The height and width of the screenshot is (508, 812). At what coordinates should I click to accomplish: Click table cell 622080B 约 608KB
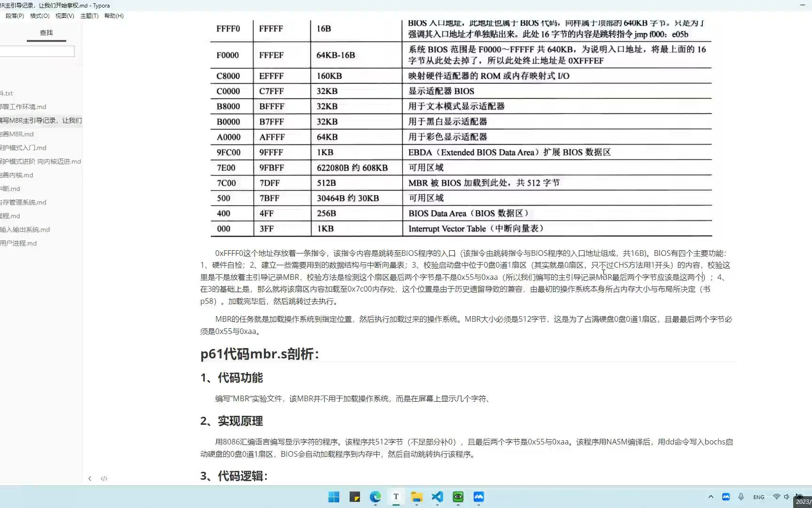[x=352, y=168]
